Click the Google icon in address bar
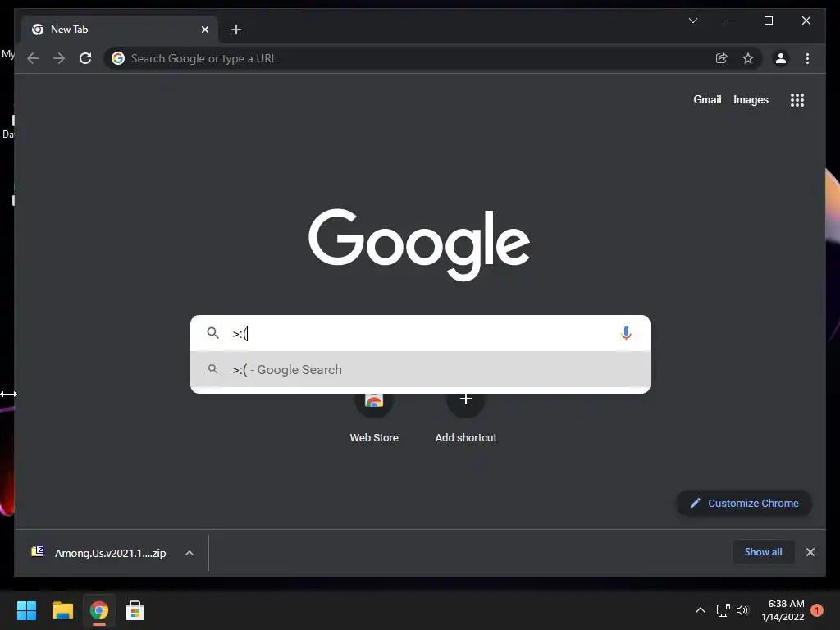Screen dimensions: 840x630 (x=118, y=58)
